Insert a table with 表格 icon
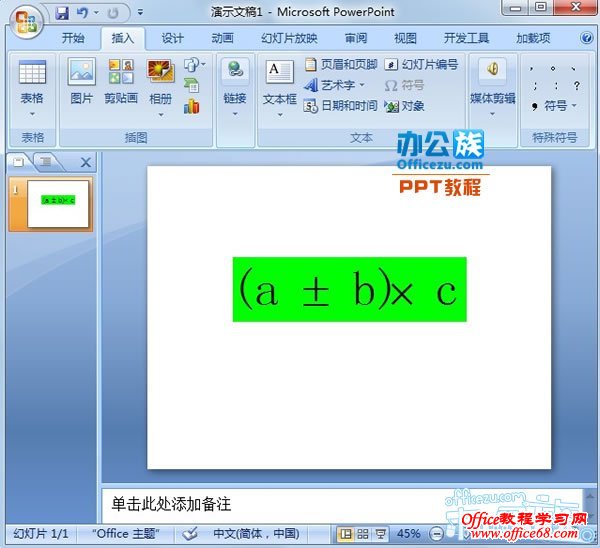Image resolution: width=600 pixels, height=548 pixels. 32,72
